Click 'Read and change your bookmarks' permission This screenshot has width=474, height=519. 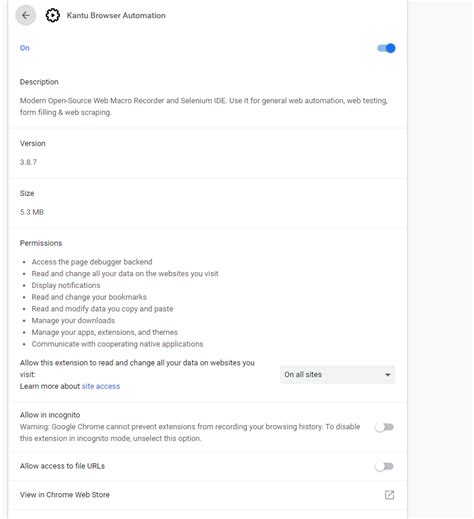(x=89, y=297)
